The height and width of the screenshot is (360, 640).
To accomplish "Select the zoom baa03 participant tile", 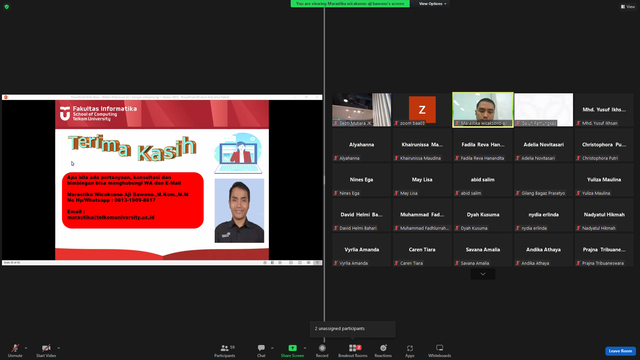I will pyautogui.click(x=422, y=110).
